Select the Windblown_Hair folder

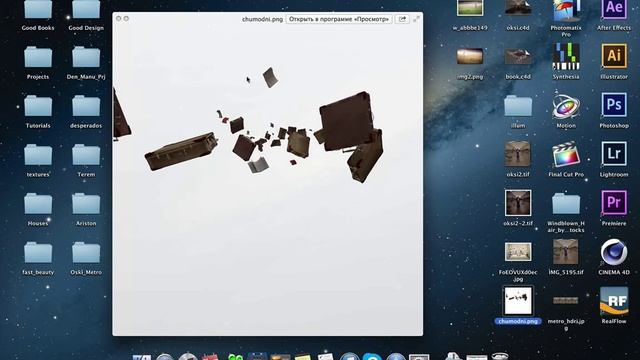pos(566,204)
